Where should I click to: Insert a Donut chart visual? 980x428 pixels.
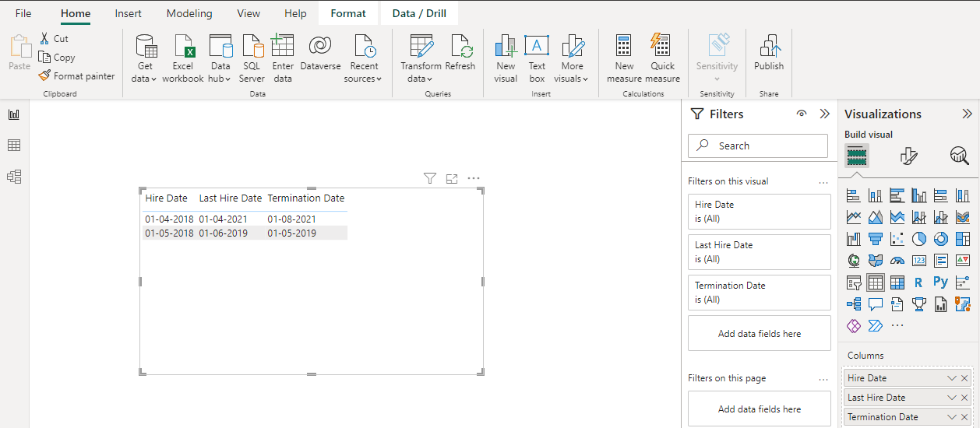click(940, 239)
